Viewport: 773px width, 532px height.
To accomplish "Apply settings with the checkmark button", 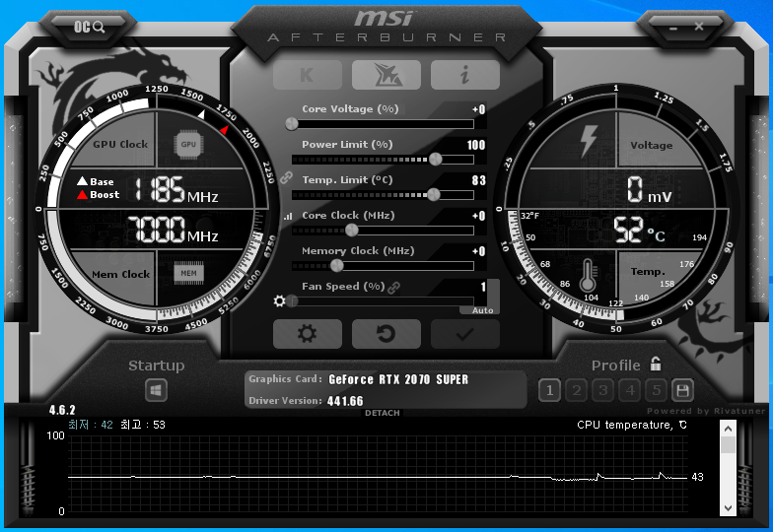I will click(x=465, y=334).
